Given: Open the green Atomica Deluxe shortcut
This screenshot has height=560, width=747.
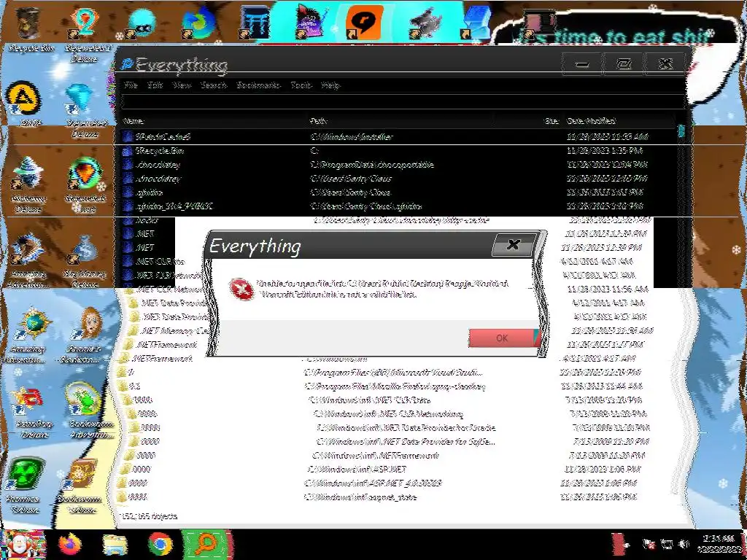Looking at the screenshot, I should (24, 485).
